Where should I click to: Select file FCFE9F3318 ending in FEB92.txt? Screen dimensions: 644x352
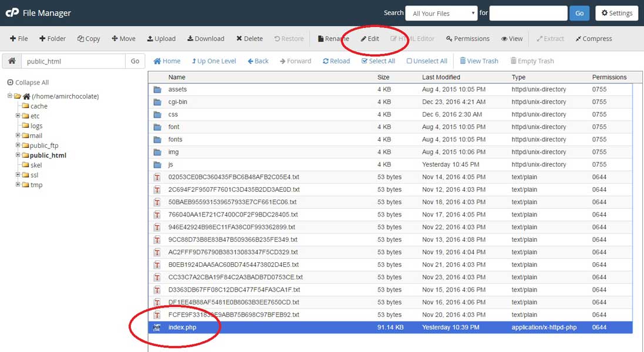click(234, 314)
